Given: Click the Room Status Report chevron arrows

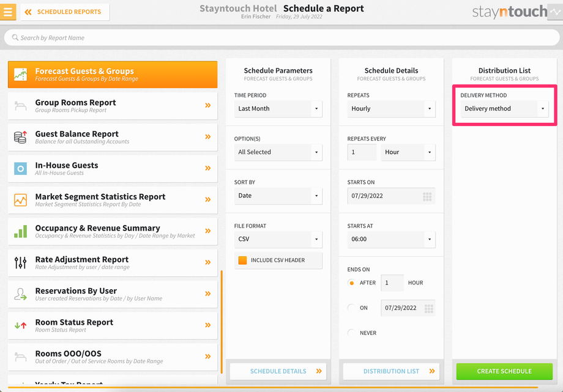Looking at the screenshot, I should [208, 325].
